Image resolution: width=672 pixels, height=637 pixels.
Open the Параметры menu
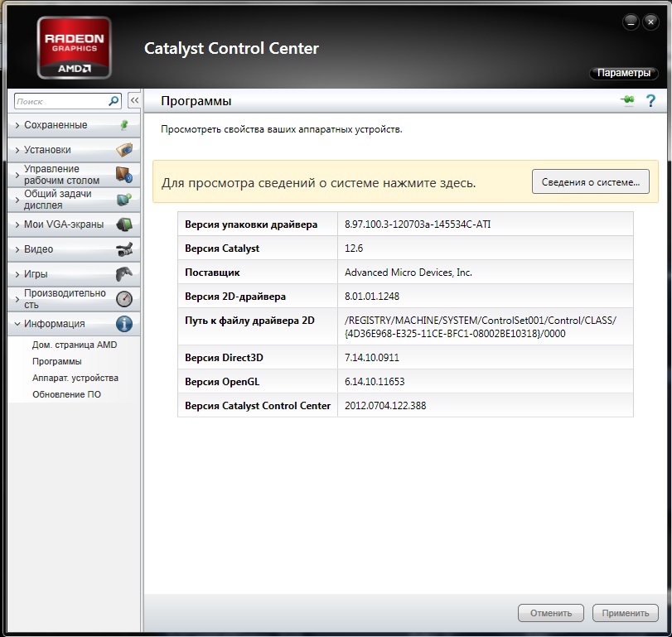[624, 73]
